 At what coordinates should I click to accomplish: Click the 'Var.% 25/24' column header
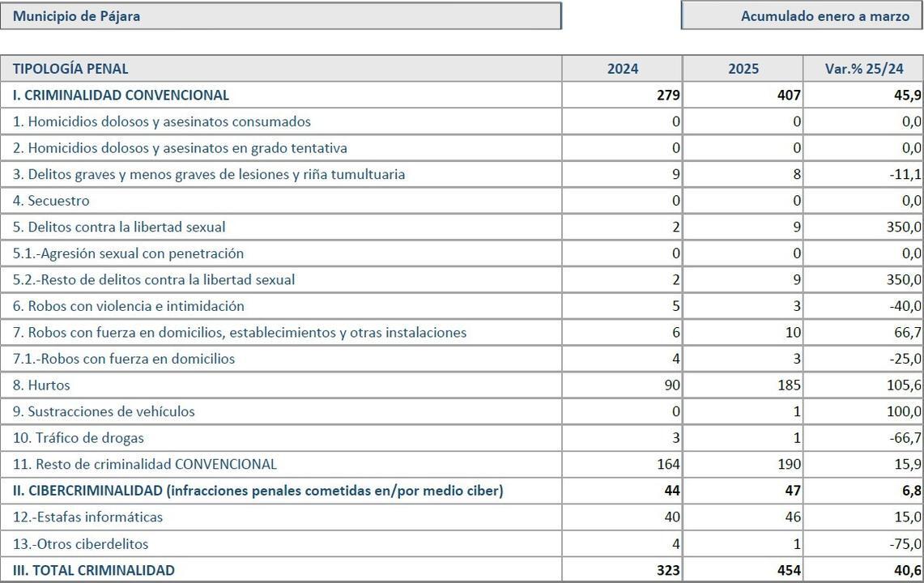pos(863,69)
